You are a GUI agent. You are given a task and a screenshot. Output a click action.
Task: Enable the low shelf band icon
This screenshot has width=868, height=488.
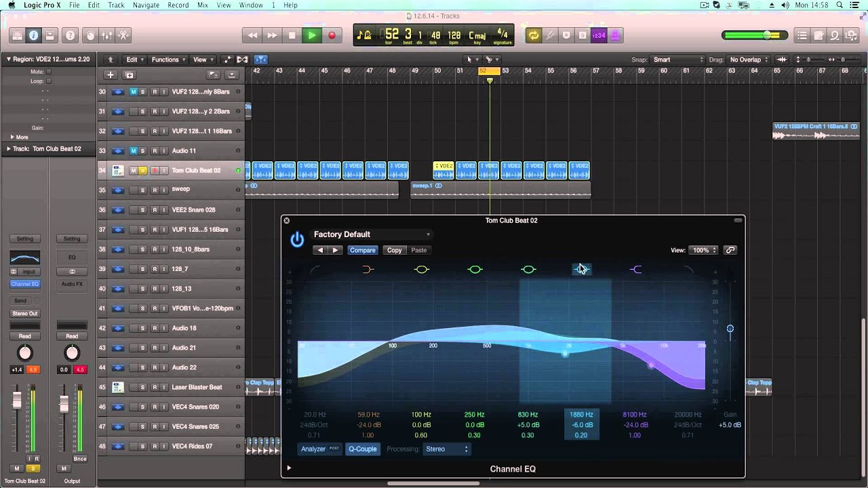368,269
